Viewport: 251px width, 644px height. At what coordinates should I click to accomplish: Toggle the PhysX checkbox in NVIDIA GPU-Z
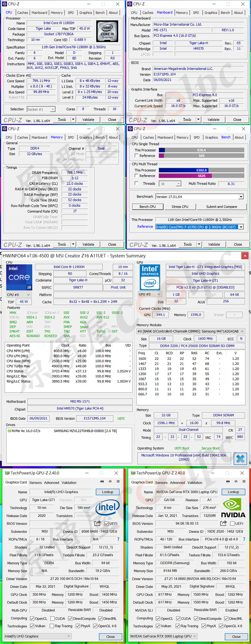coord(204,626)
